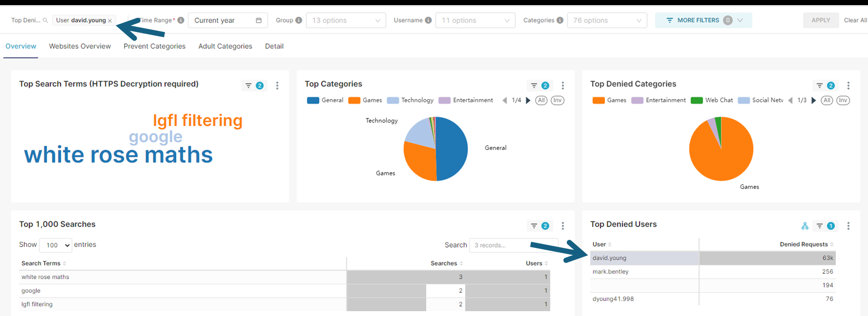
Task: Open the Adult Categories tab
Action: (225, 46)
